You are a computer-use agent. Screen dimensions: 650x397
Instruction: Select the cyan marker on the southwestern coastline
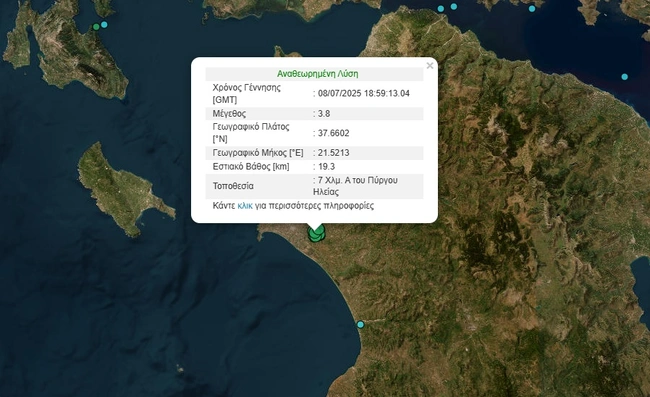click(360, 324)
